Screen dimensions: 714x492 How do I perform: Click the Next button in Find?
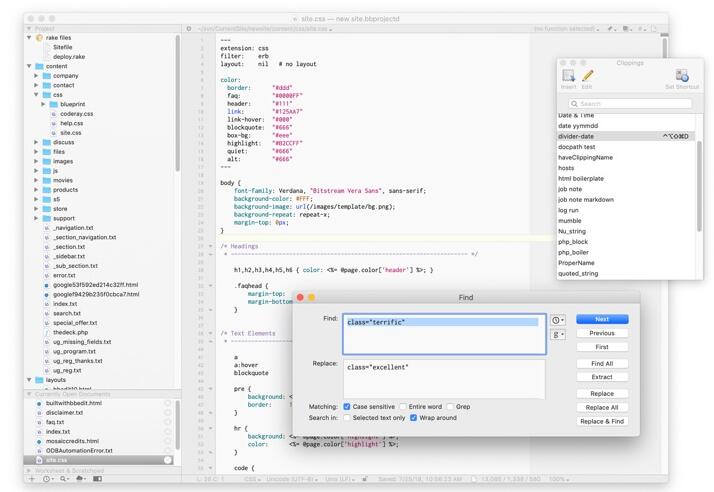pos(602,319)
